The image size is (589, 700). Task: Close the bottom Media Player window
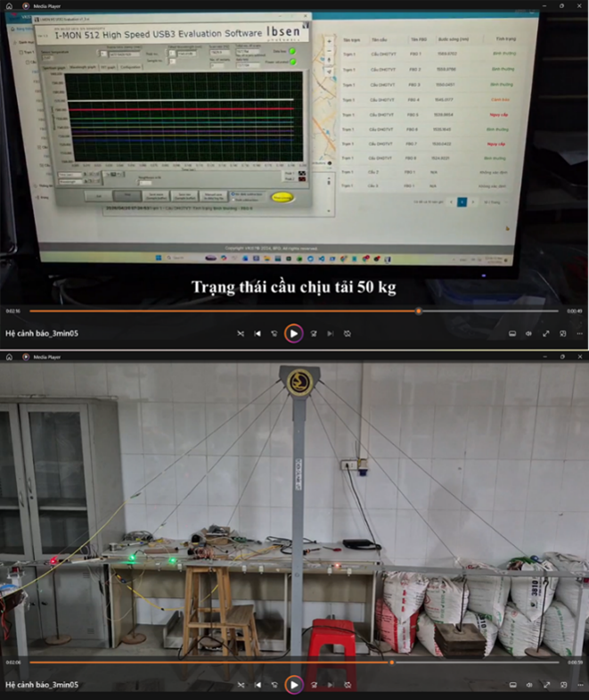(580, 357)
